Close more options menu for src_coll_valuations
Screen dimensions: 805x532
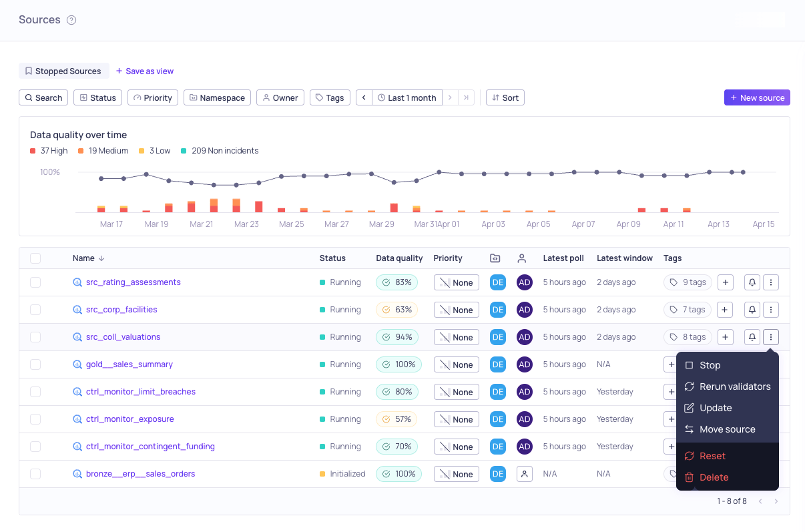(x=771, y=337)
